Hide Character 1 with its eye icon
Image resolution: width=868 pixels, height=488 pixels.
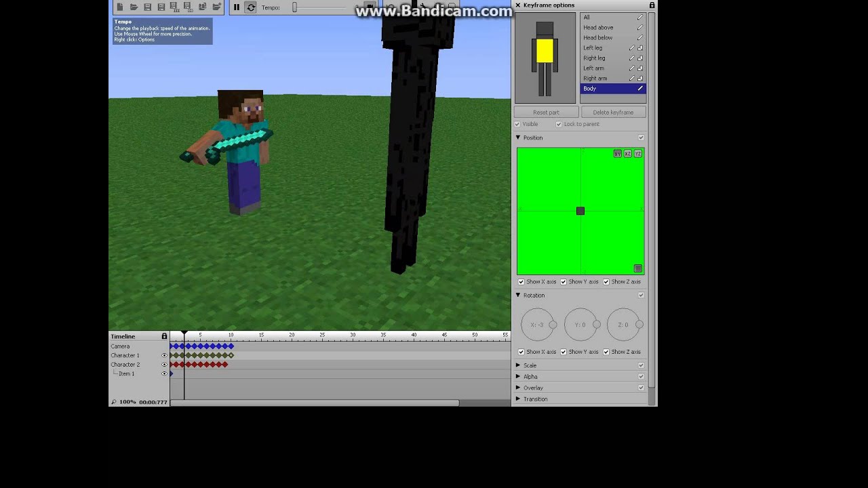pyautogui.click(x=164, y=355)
